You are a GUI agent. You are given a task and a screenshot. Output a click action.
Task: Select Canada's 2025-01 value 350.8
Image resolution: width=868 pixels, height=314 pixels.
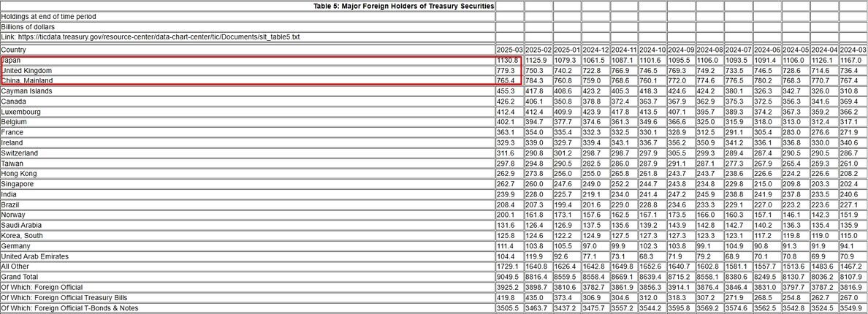coord(567,102)
